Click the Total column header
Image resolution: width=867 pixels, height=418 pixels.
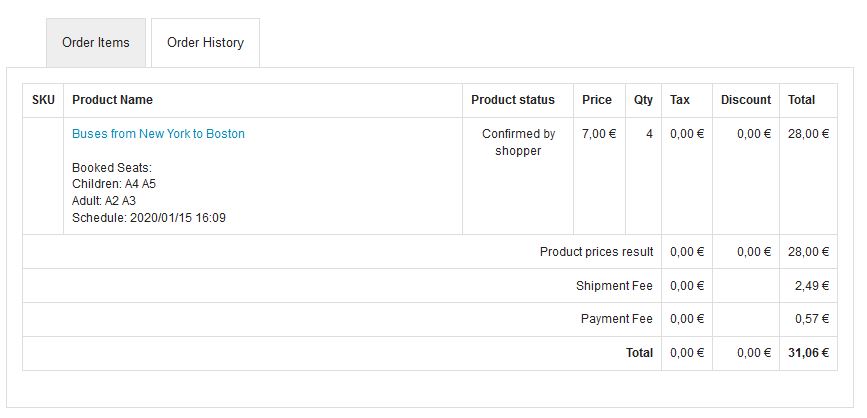click(x=801, y=100)
